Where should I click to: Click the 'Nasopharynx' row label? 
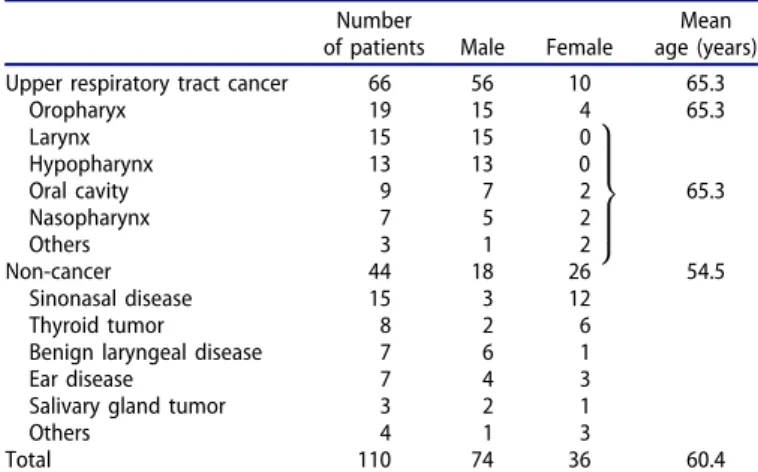89,219
